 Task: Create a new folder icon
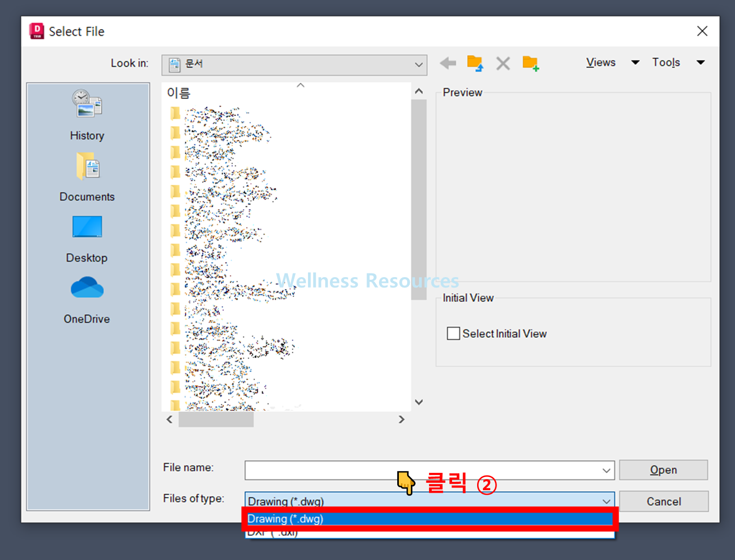pyautogui.click(x=531, y=63)
